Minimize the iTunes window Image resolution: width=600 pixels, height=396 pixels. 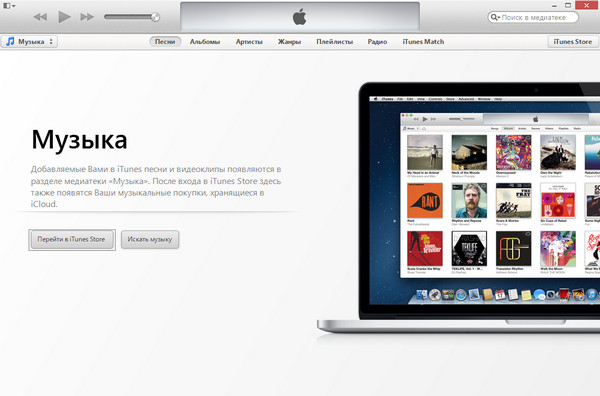click(x=554, y=6)
